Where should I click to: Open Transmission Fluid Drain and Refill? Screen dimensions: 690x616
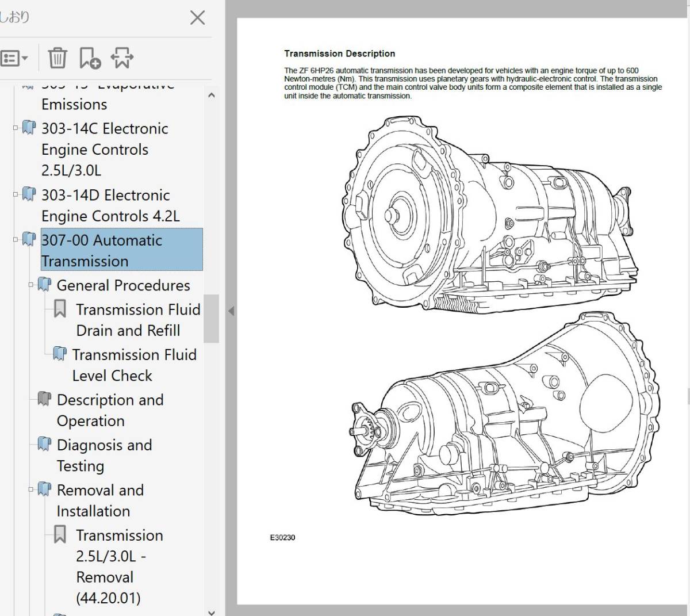138,320
